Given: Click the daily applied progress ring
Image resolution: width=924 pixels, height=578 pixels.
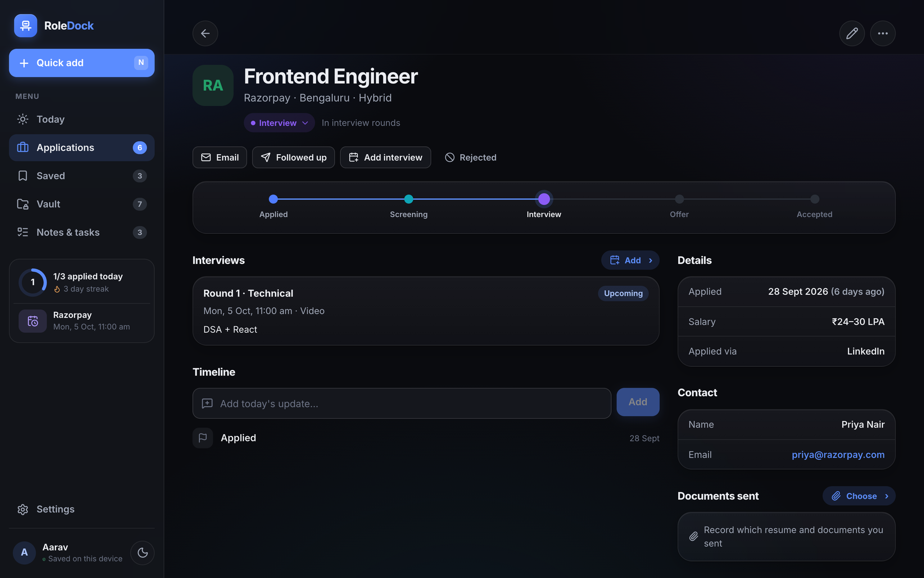Looking at the screenshot, I should (33, 282).
